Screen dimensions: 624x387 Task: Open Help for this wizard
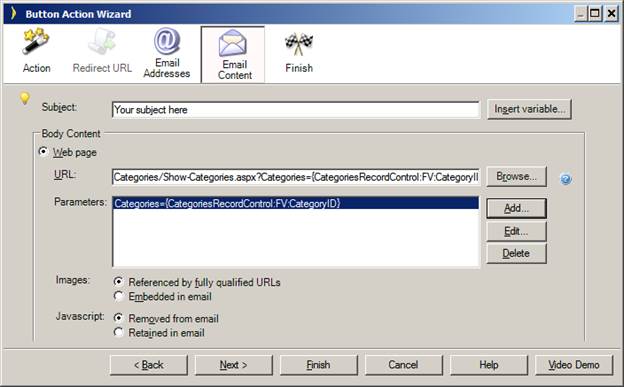[x=489, y=365]
